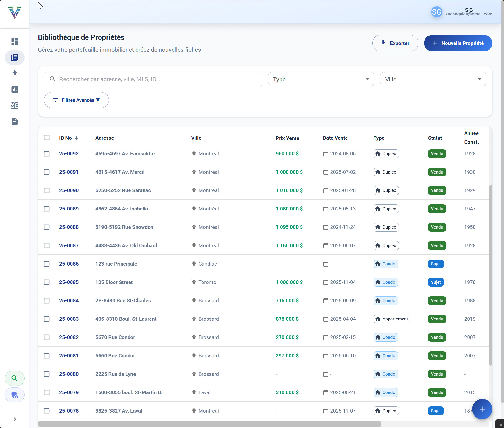Click the green search icon in sidebar
This screenshot has height=428, width=504.
coord(14,378)
